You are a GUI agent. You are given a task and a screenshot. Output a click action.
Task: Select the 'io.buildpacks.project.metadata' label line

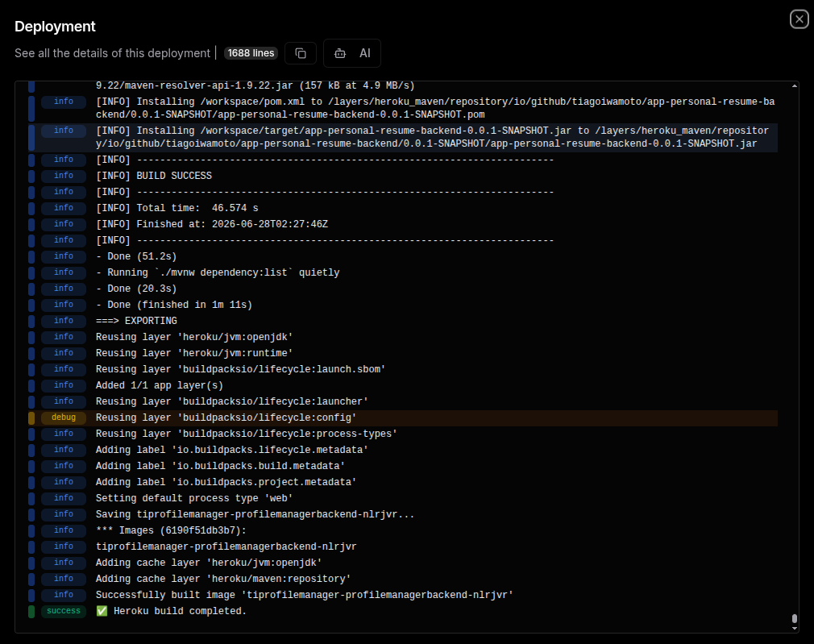click(402, 482)
